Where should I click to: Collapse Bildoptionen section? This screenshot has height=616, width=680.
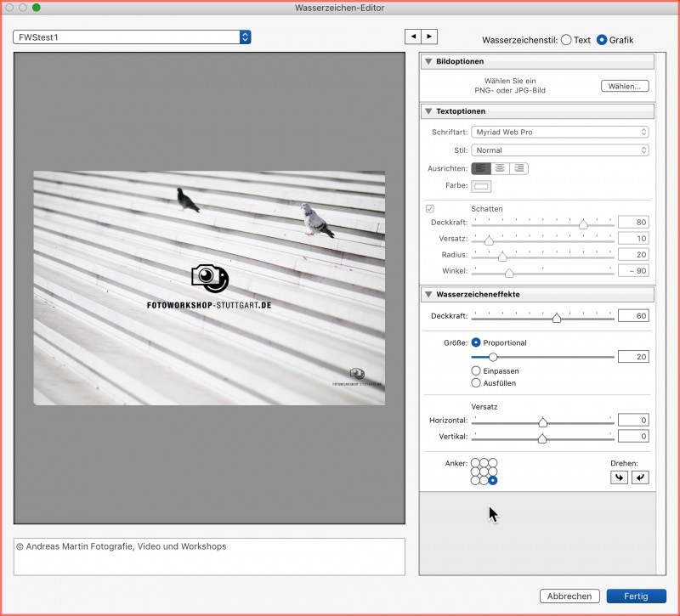point(428,61)
